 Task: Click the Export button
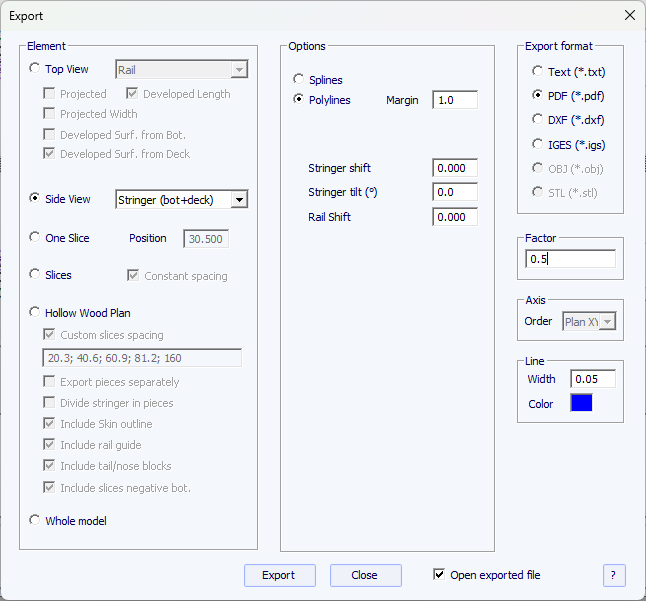click(279, 575)
